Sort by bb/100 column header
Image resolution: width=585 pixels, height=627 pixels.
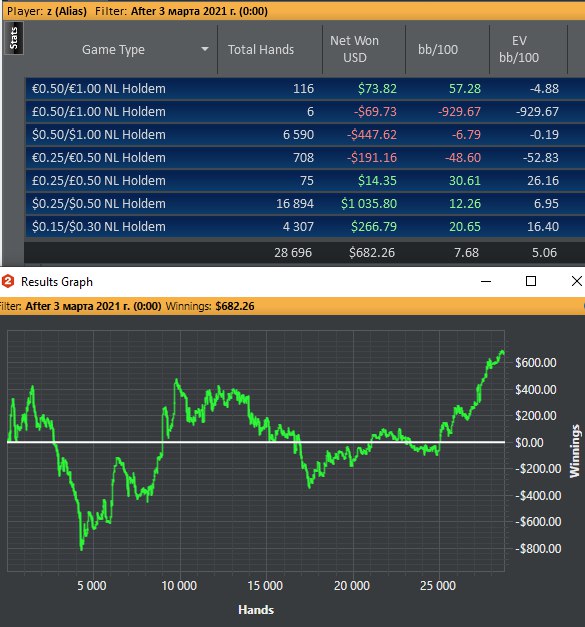click(x=438, y=50)
